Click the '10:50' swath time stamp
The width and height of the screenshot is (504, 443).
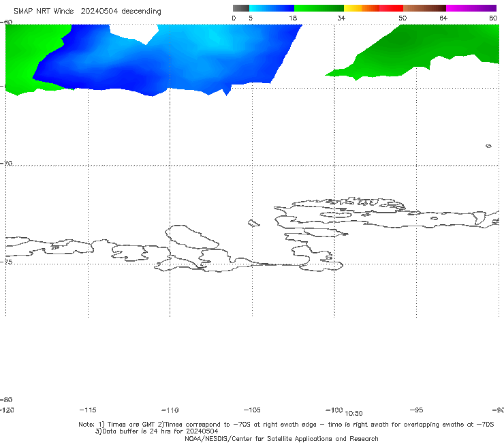[x=353, y=414]
